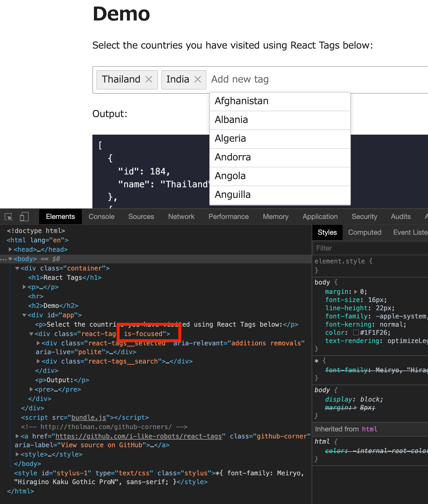Click the html link in Inherited from
Viewport: 428px width, 504px height.
[370, 429]
